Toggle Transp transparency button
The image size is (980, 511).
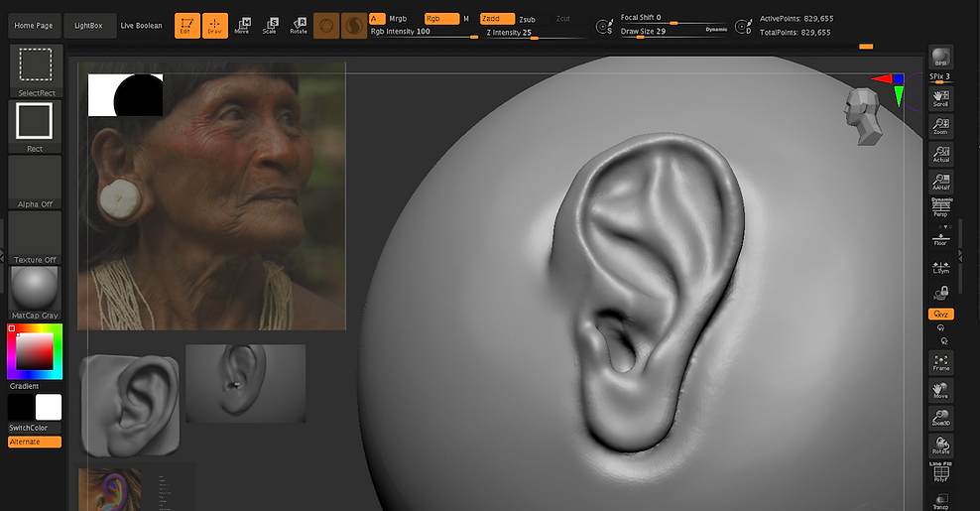click(940, 500)
